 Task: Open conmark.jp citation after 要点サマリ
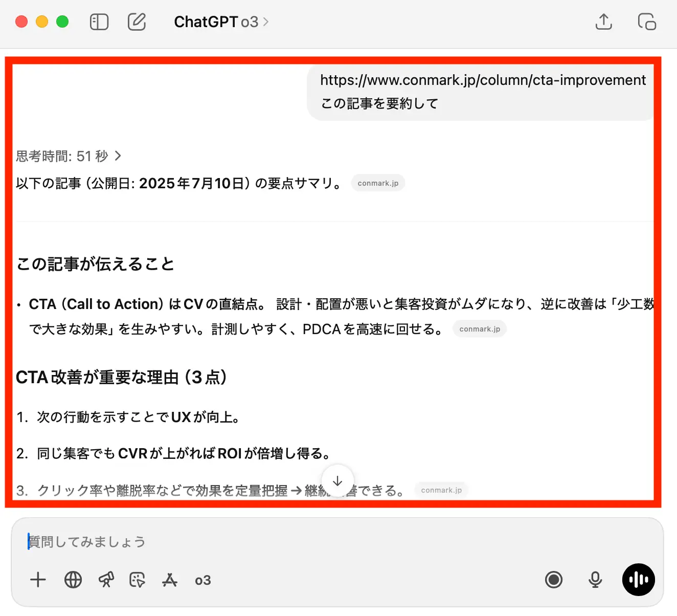(x=378, y=183)
